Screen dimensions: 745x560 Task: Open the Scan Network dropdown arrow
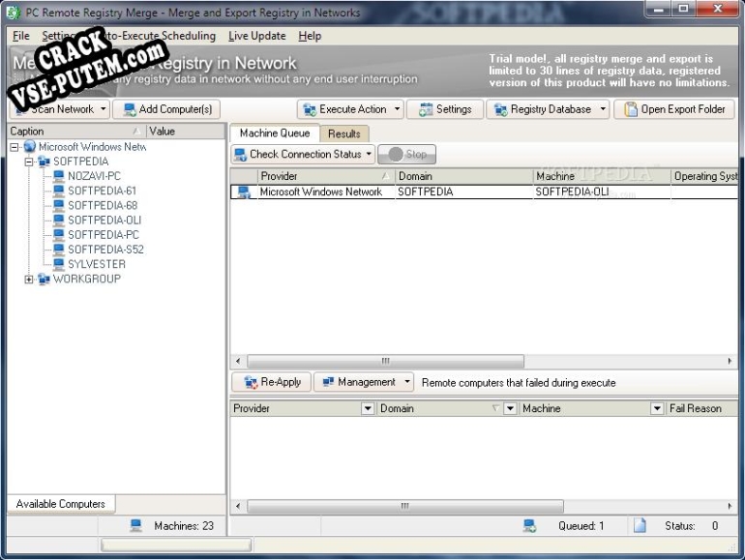click(104, 109)
